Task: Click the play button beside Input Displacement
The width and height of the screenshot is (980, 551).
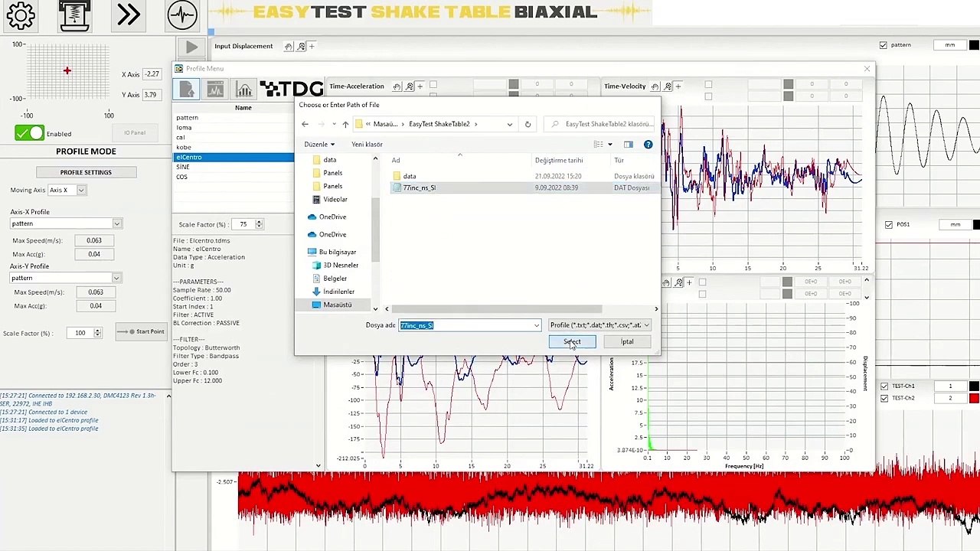Action: coord(191,47)
